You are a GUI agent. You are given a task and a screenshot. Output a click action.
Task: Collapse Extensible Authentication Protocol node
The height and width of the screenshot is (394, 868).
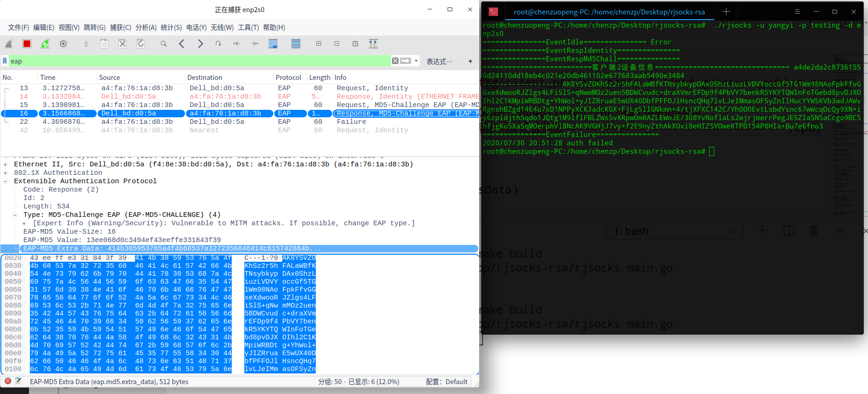(x=6, y=181)
